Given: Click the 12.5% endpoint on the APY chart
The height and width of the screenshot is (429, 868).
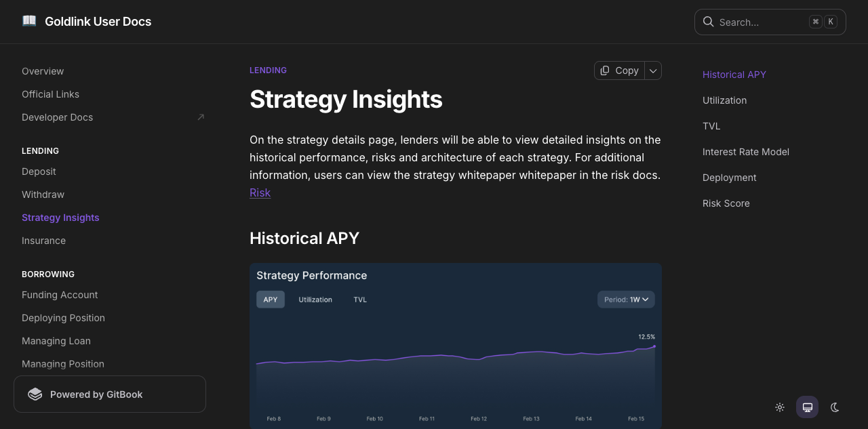Looking at the screenshot, I should [x=654, y=346].
